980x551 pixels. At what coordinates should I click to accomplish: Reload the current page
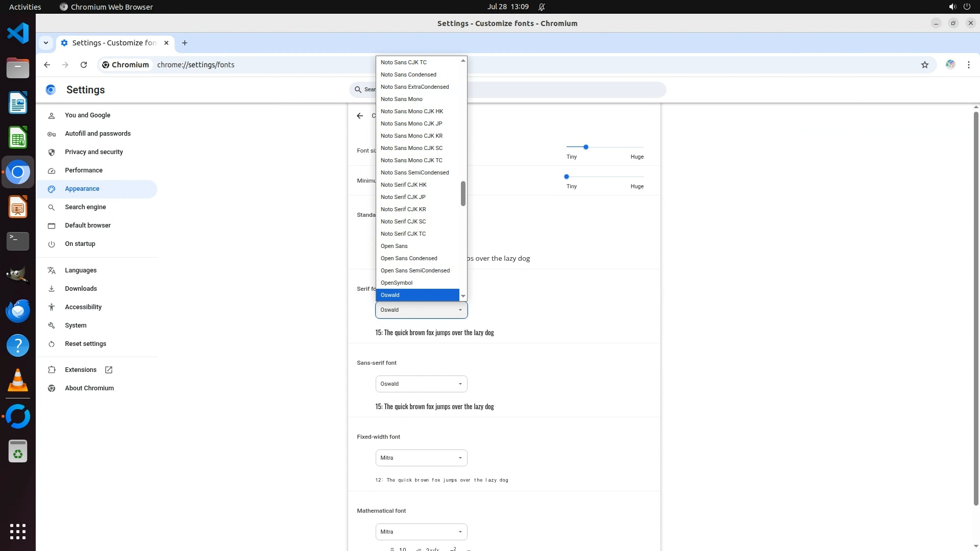84,65
